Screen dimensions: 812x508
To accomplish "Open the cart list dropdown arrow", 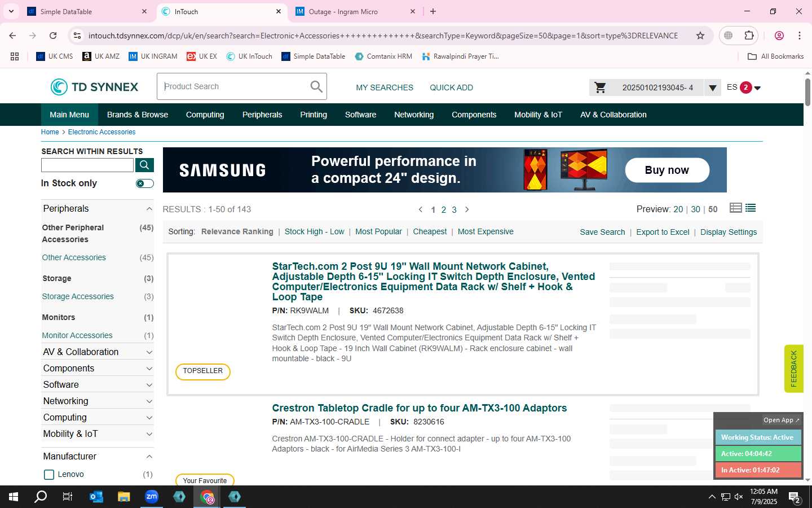I will coord(713,88).
